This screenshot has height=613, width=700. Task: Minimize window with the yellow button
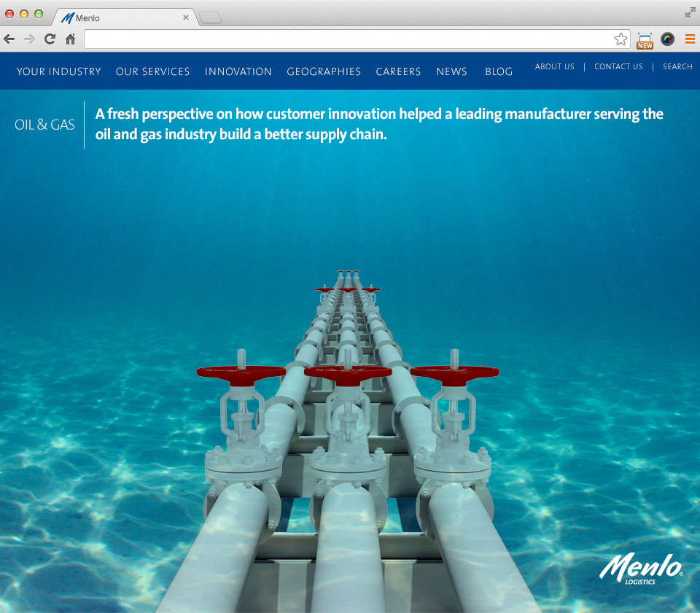pyautogui.click(x=24, y=14)
